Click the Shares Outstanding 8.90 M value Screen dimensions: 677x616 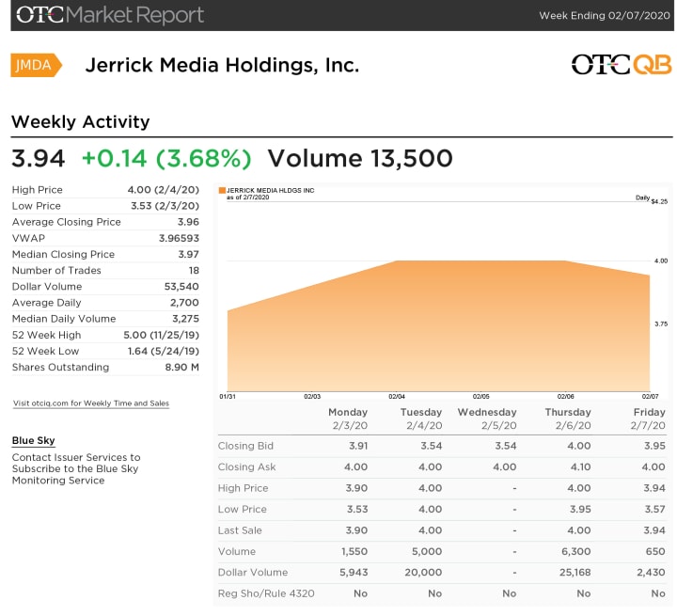pyautogui.click(x=181, y=367)
